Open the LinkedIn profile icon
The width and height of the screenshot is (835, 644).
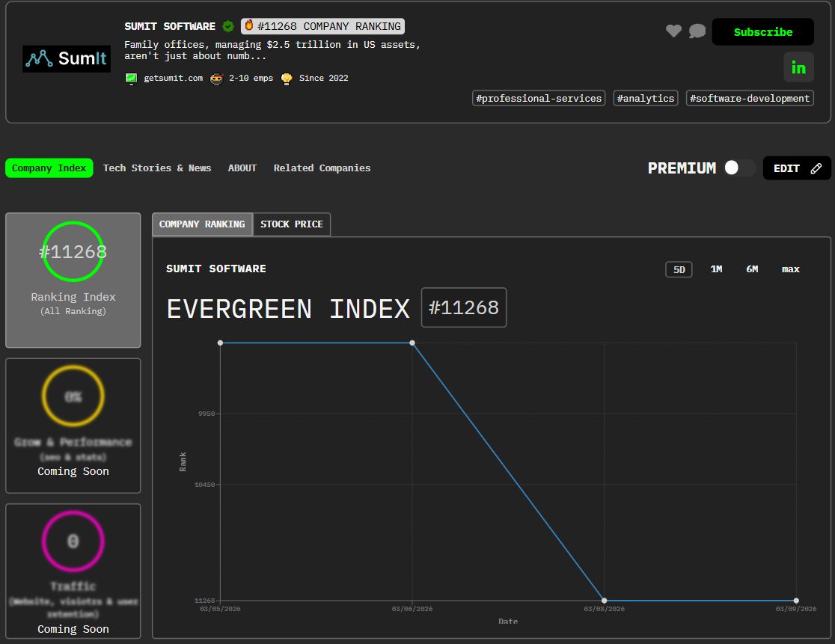798,67
